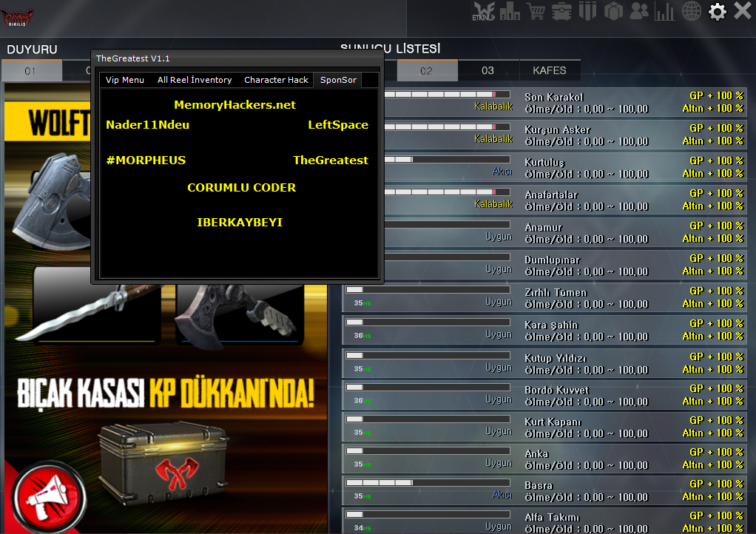Close the game with X icon
Viewport: 756px width, 534px height.
[743, 10]
